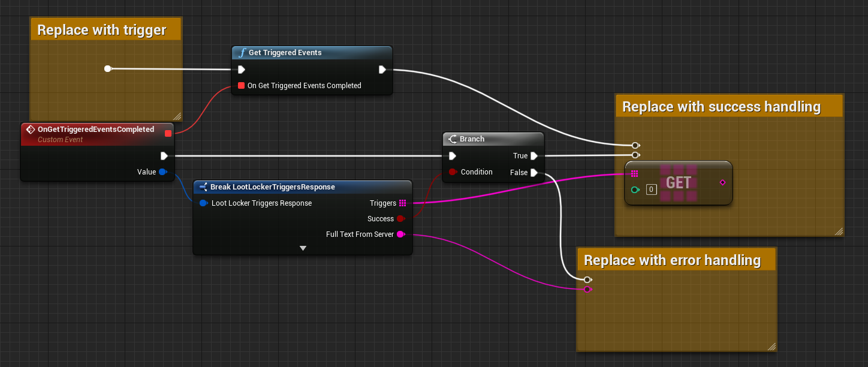
Task: Expand the Break LootLockerTriggersResponse node arrow
Action: point(303,248)
